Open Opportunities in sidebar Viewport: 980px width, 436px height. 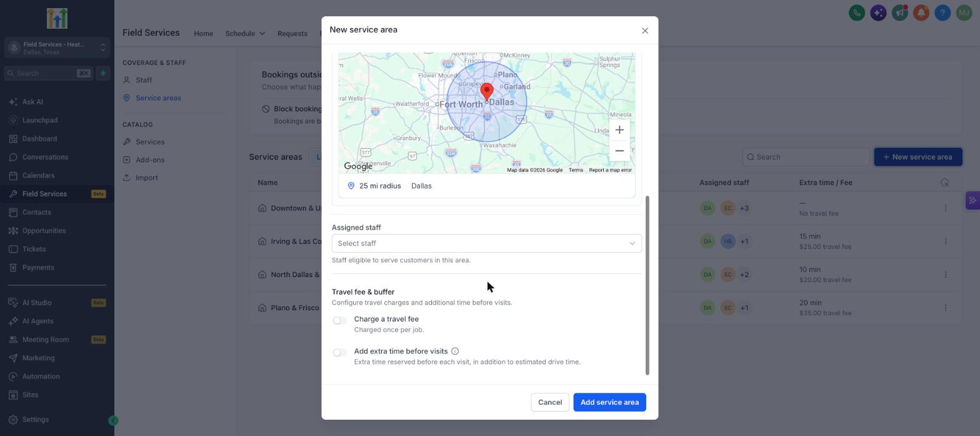pyautogui.click(x=44, y=231)
